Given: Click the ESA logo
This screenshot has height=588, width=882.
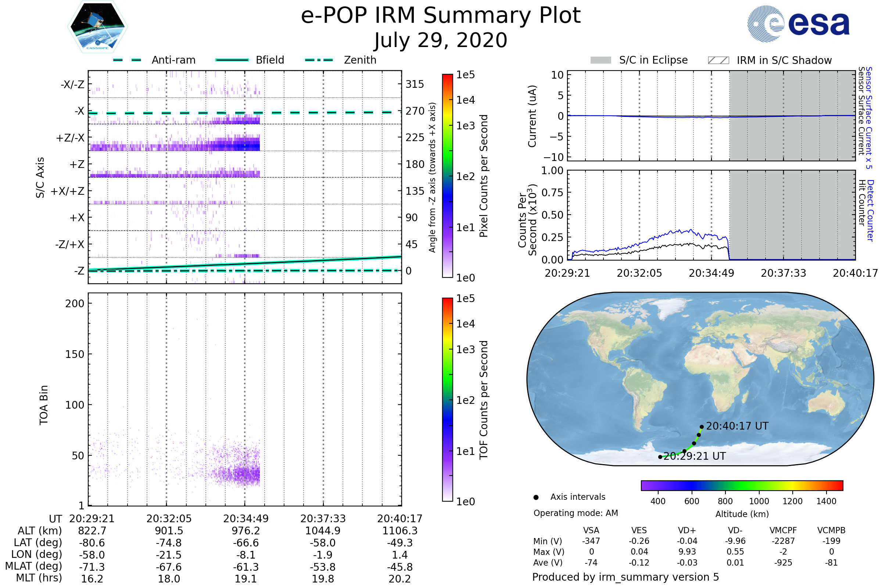Looking at the screenshot, I should tap(798, 23).
